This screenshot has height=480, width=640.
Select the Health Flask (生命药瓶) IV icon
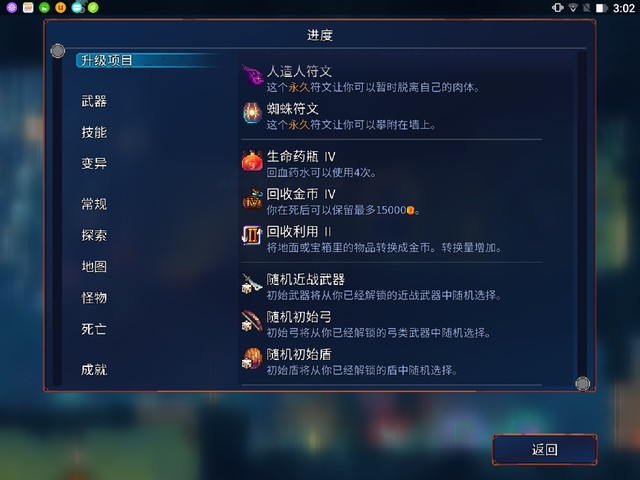(x=252, y=161)
